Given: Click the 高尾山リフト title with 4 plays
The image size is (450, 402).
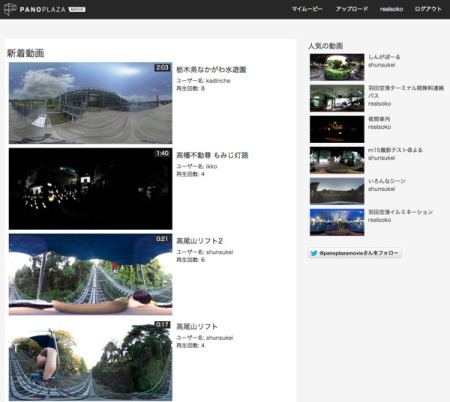Looking at the screenshot, I should 197,327.
